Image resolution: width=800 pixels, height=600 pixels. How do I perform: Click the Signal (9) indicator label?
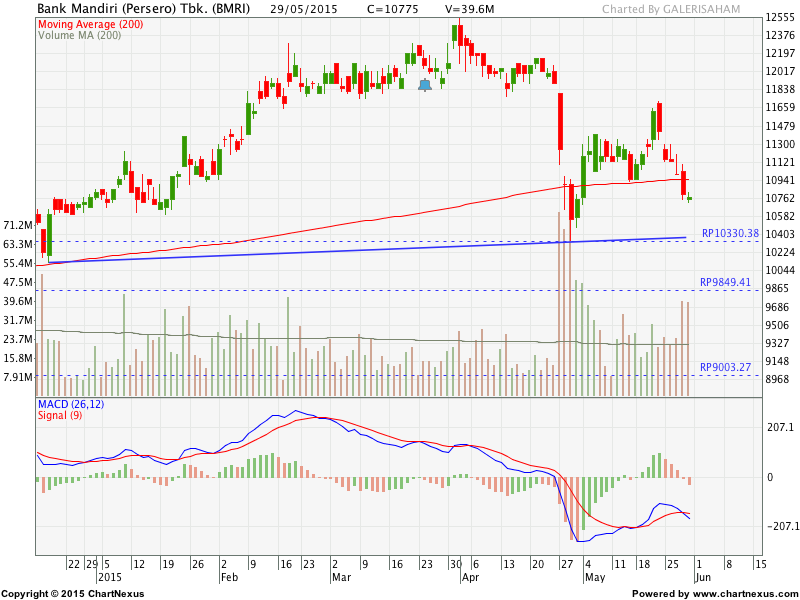click(x=60, y=415)
